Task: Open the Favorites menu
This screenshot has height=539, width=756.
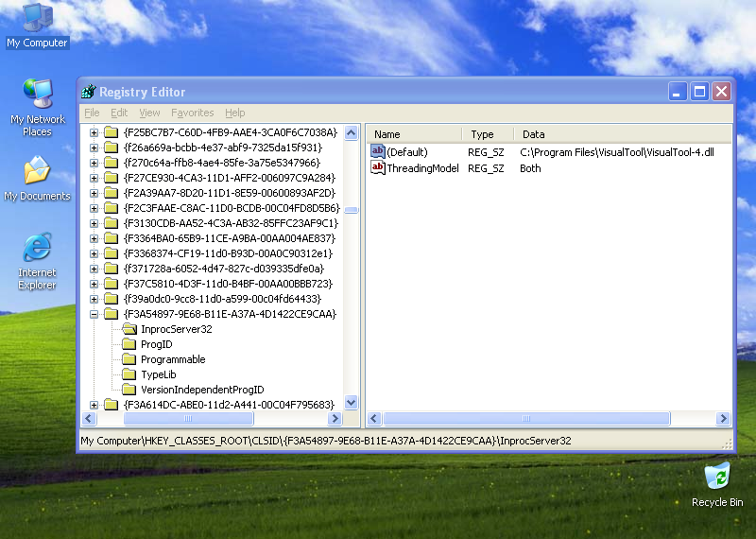Action: coord(193,113)
